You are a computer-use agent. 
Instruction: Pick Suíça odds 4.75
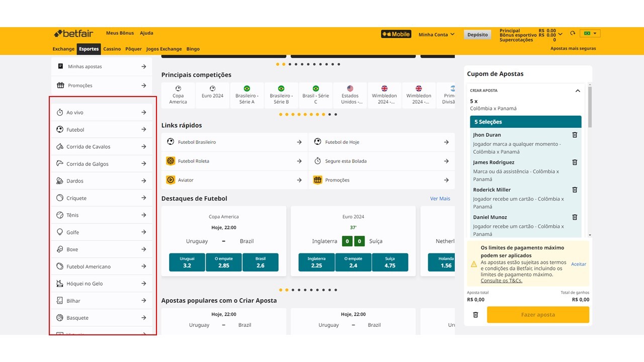click(x=390, y=262)
